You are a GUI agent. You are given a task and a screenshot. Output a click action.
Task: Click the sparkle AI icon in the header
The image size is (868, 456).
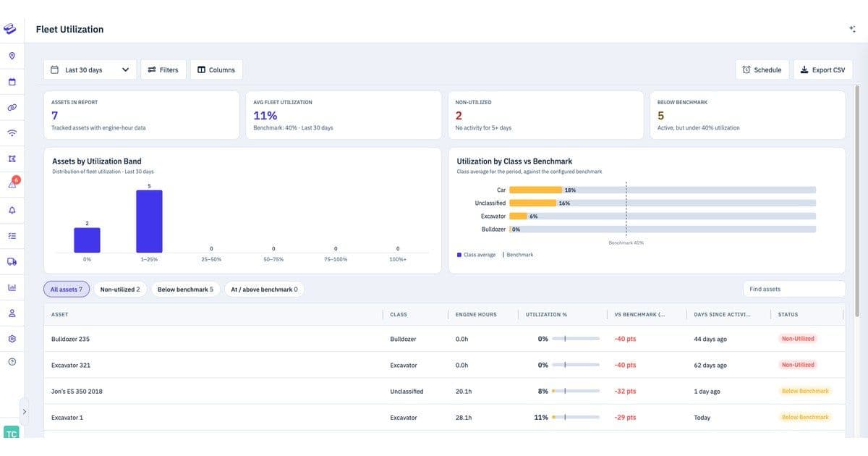(x=852, y=29)
